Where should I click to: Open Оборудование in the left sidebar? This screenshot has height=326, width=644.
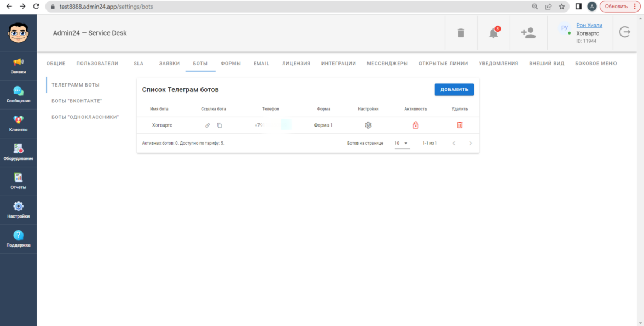(x=18, y=152)
